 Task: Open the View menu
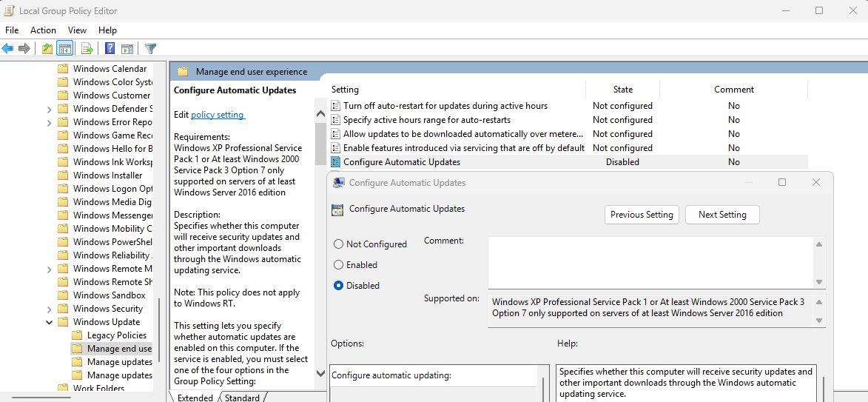tap(78, 30)
